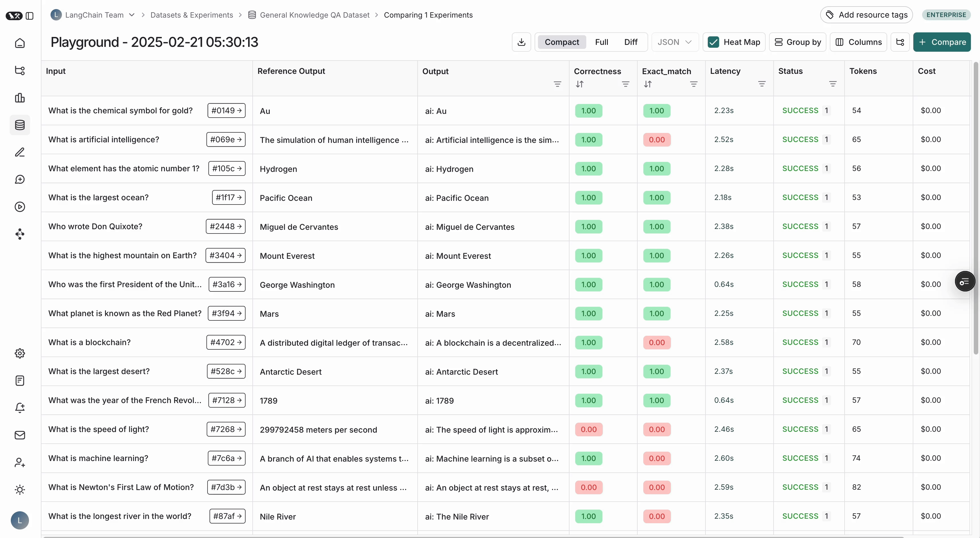Switch to the Full view tab

pos(602,42)
